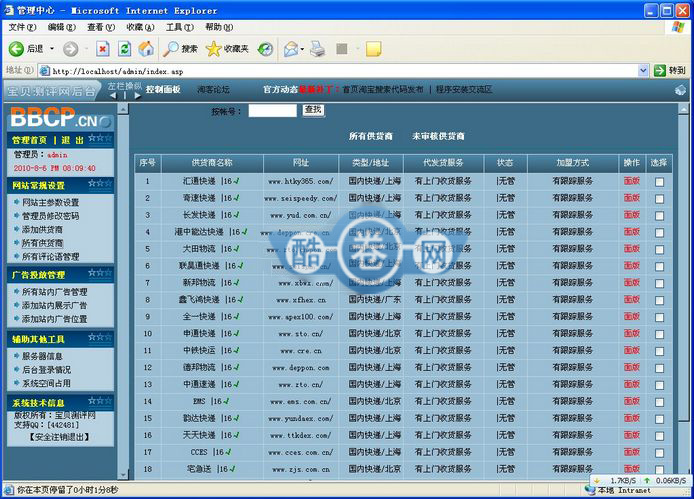Click the left-sidebar collapse left arrow
The width and height of the screenshot is (694, 499).
pos(113,95)
